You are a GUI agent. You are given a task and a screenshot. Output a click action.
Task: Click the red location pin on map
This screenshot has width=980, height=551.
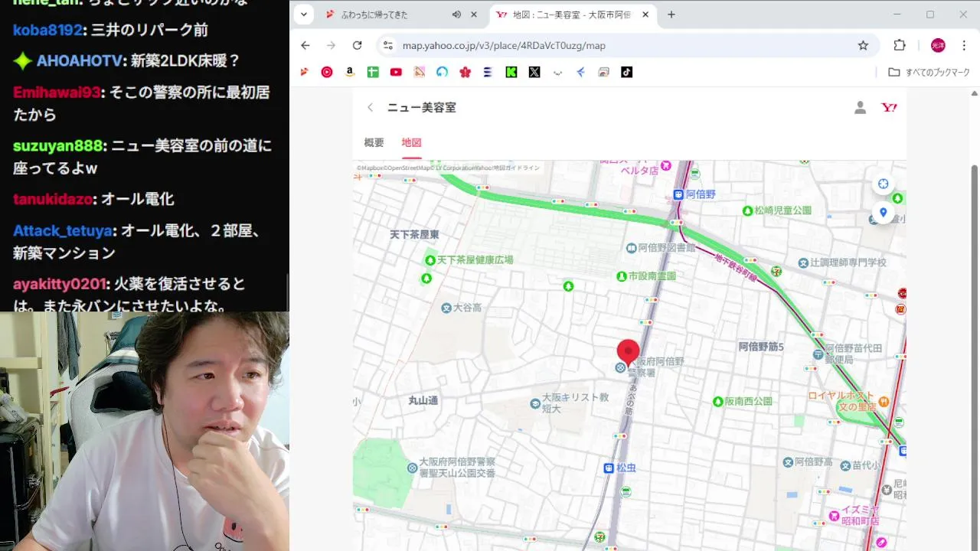628,352
